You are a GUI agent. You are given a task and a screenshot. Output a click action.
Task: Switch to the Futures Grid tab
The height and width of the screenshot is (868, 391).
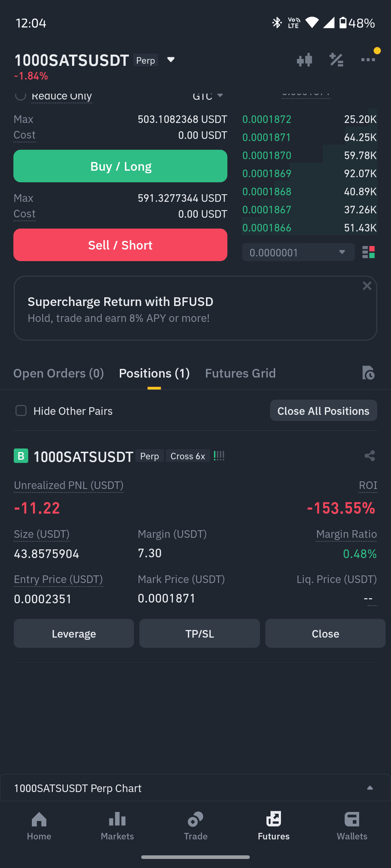(x=240, y=373)
